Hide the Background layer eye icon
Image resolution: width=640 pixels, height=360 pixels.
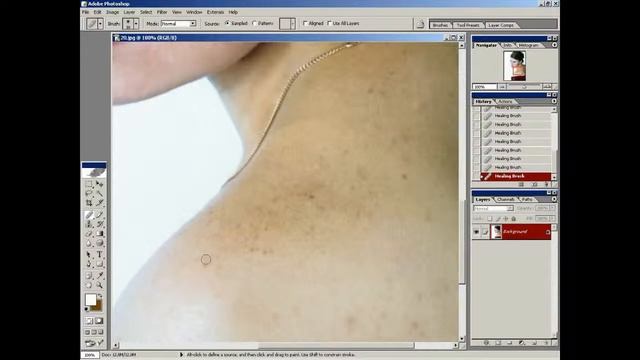coord(476,232)
